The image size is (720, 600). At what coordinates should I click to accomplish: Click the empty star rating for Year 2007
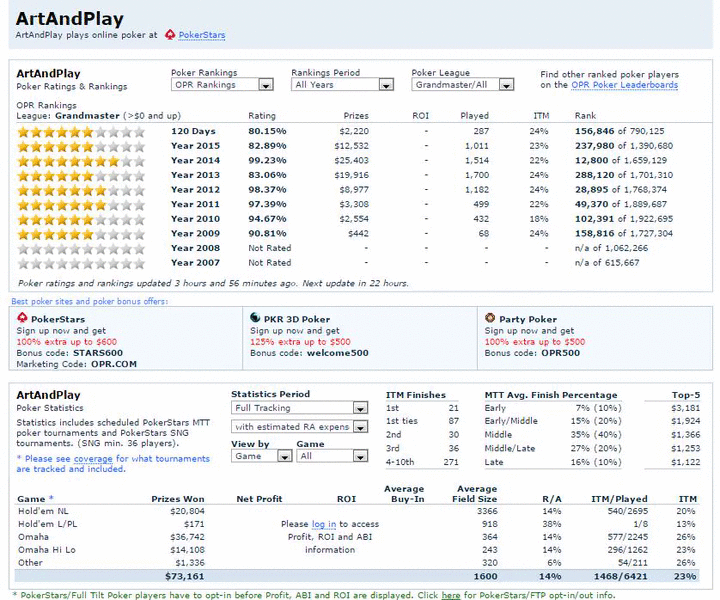coord(81,264)
